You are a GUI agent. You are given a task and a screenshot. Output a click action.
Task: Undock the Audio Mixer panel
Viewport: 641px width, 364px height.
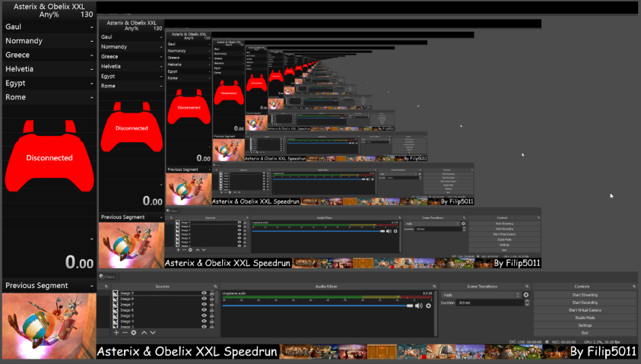tap(434, 286)
